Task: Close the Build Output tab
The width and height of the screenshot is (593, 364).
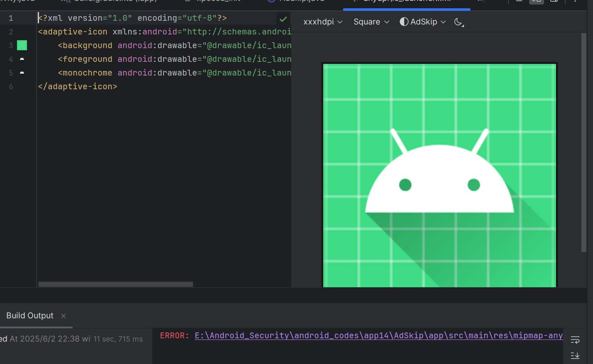Action: 63,316
